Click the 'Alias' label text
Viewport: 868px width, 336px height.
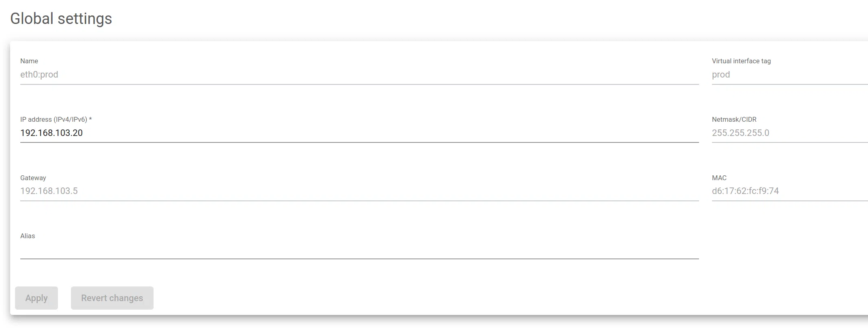click(x=28, y=236)
